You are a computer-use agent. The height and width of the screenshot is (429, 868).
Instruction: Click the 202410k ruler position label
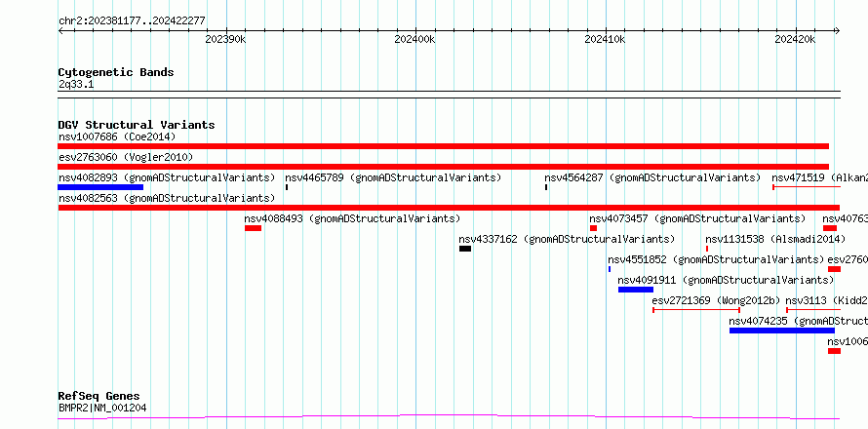pos(605,40)
